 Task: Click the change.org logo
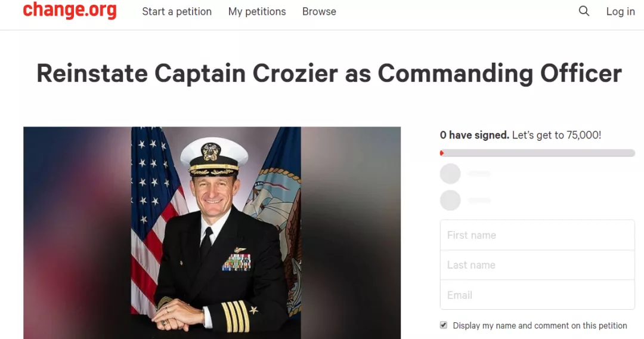pyautogui.click(x=70, y=11)
